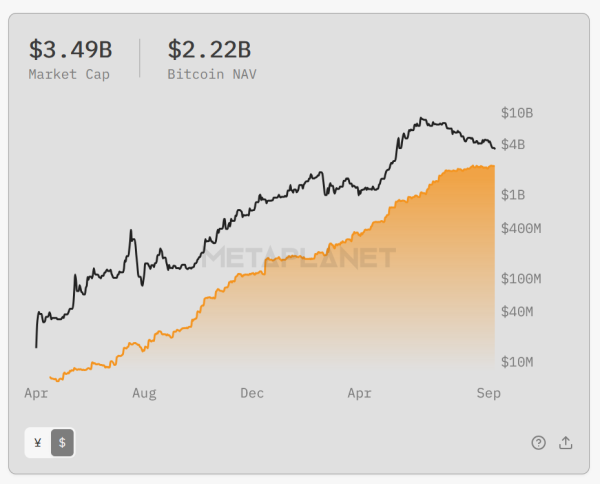Screen dimensions: 600x484
Task: Switch currency to yen
Action: [x=38, y=443]
